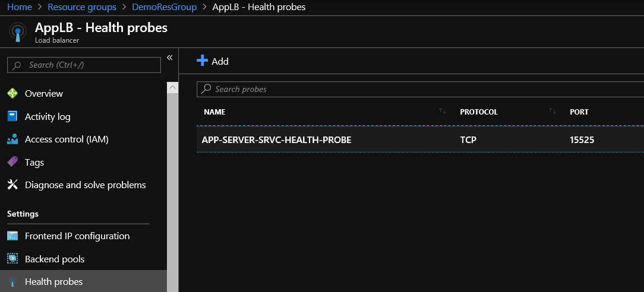Click the 15525 port value

click(x=582, y=140)
